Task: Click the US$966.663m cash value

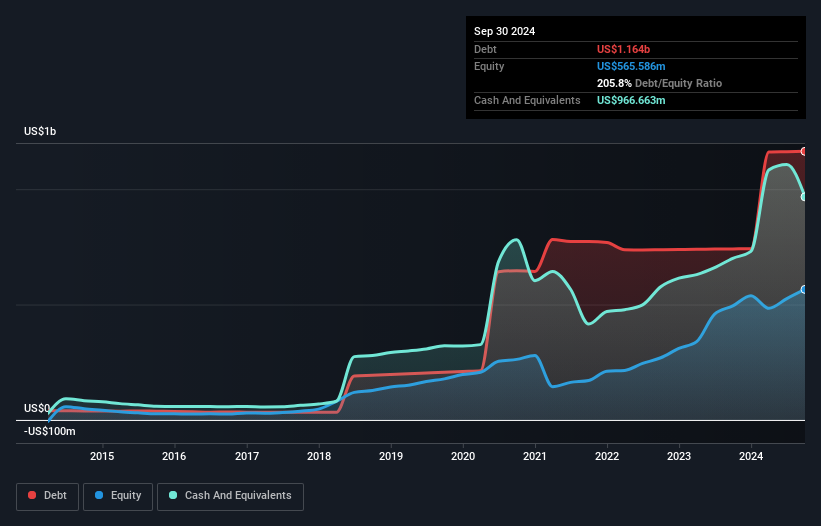Action: (631, 100)
